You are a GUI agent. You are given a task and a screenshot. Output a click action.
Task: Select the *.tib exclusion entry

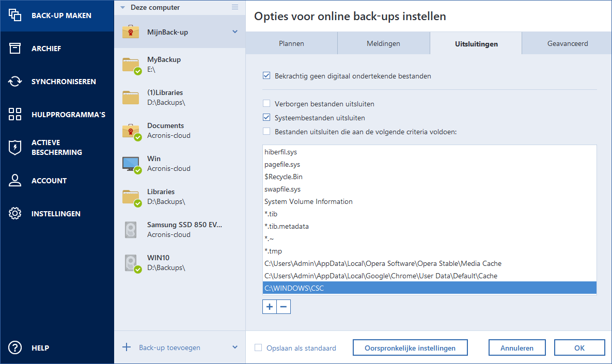429,214
